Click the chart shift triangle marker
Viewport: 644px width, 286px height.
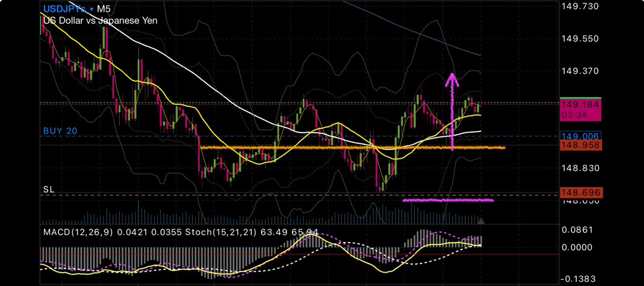pyautogui.click(x=481, y=220)
